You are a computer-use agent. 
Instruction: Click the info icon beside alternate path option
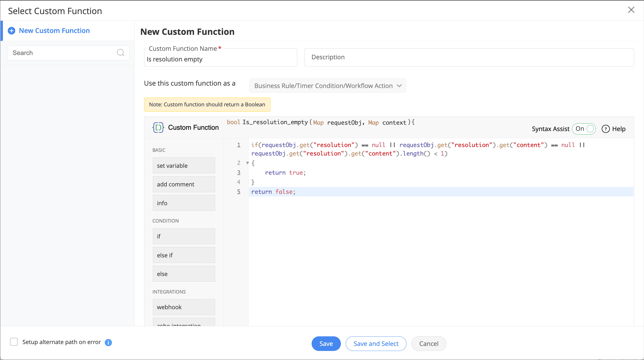coord(108,342)
